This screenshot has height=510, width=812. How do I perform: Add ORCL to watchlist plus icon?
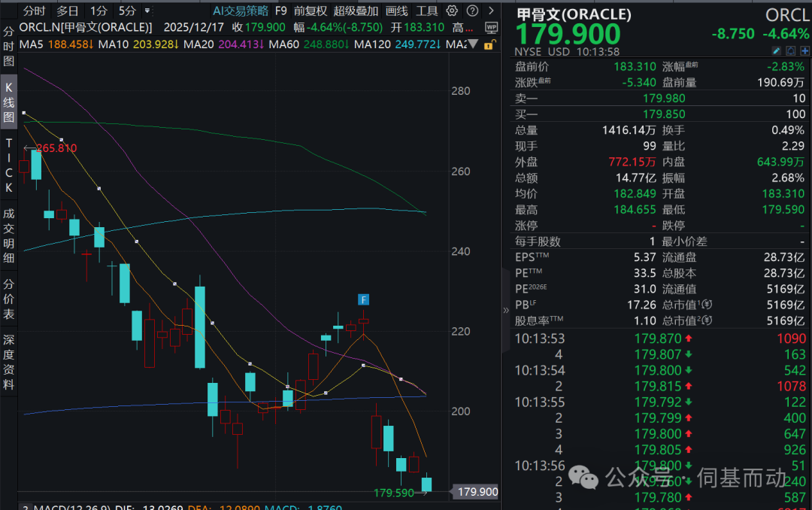point(804,51)
